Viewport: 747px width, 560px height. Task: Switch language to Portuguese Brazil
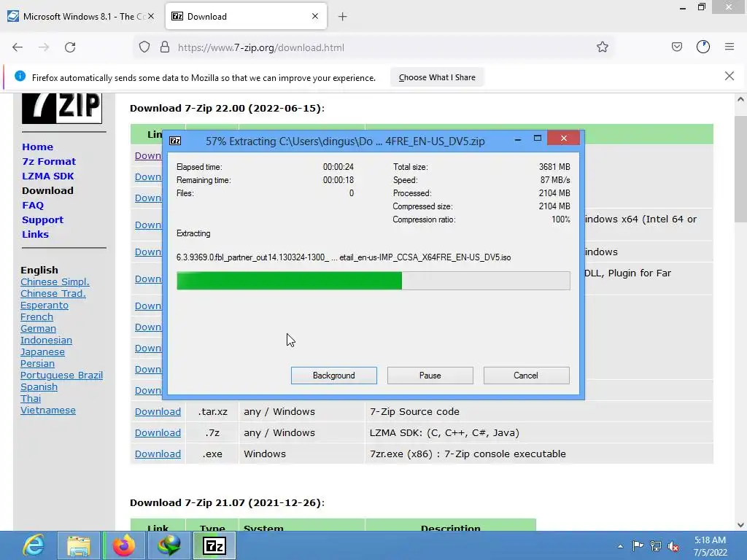tap(61, 376)
